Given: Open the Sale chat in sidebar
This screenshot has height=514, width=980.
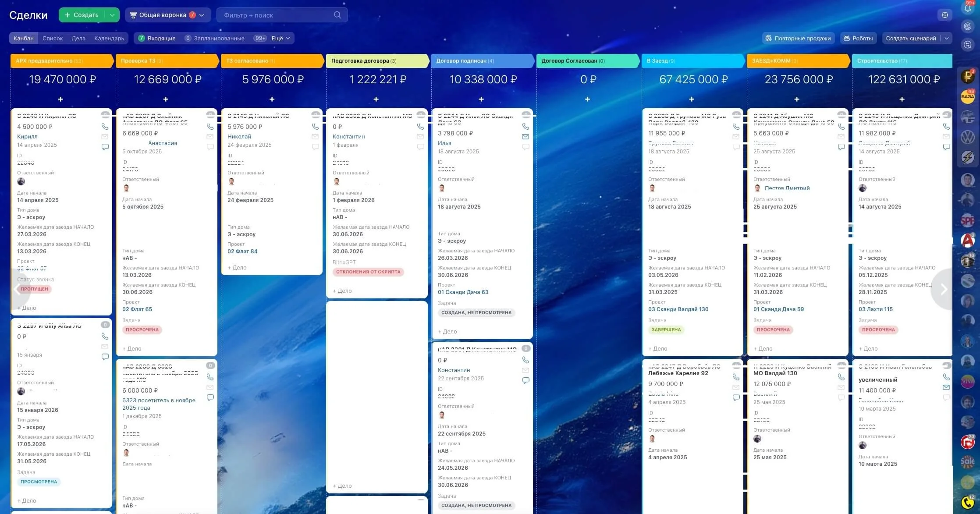Looking at the screenshot, I should click(x=967, y=461).
